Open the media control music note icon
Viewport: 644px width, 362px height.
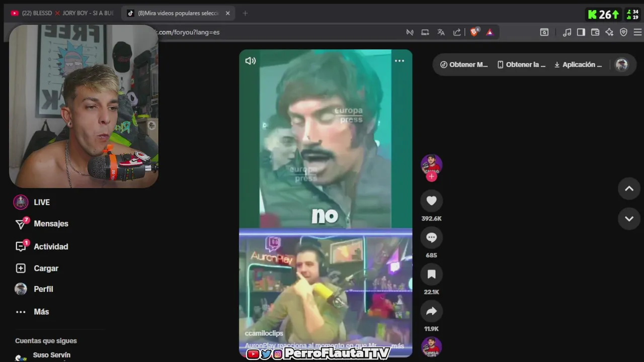coord(567,32)
